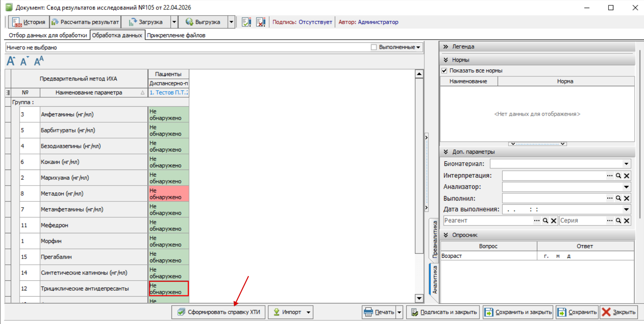The image size is (644, 324).
Task: Open the Прикрепление файлов tab
Action: click(176, 35)
